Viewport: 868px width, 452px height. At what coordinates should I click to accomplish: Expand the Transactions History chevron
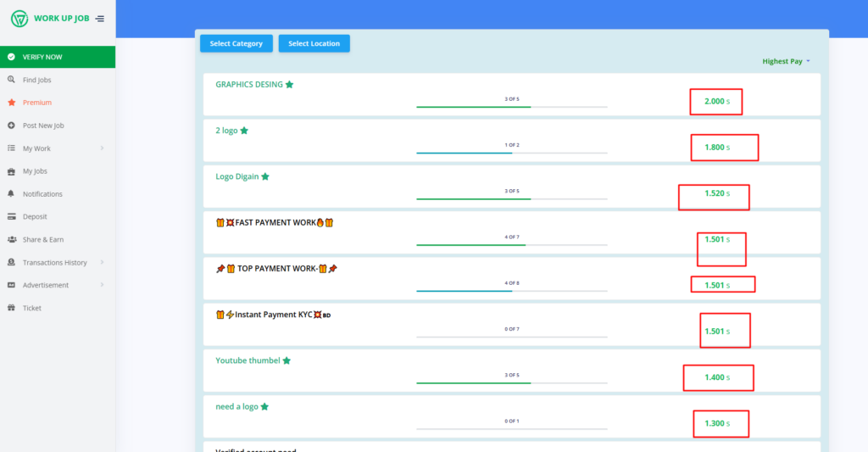click(102, 262)
